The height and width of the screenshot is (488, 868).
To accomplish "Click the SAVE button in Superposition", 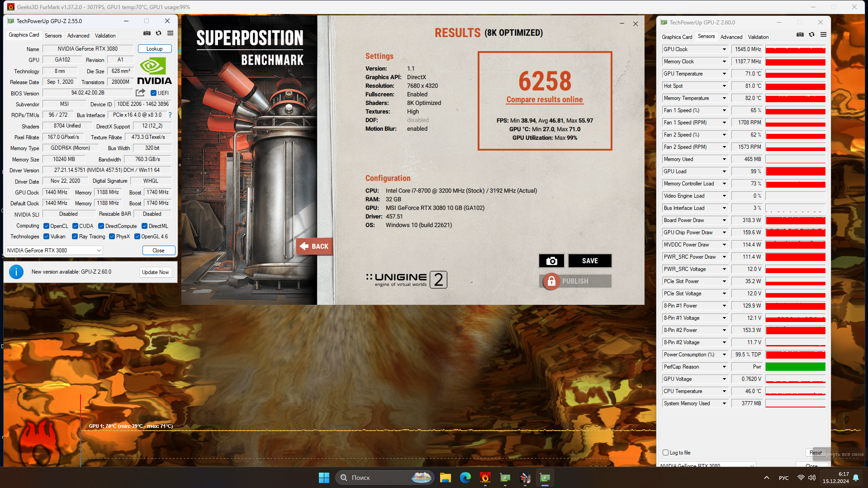I will tap(590, 261).
